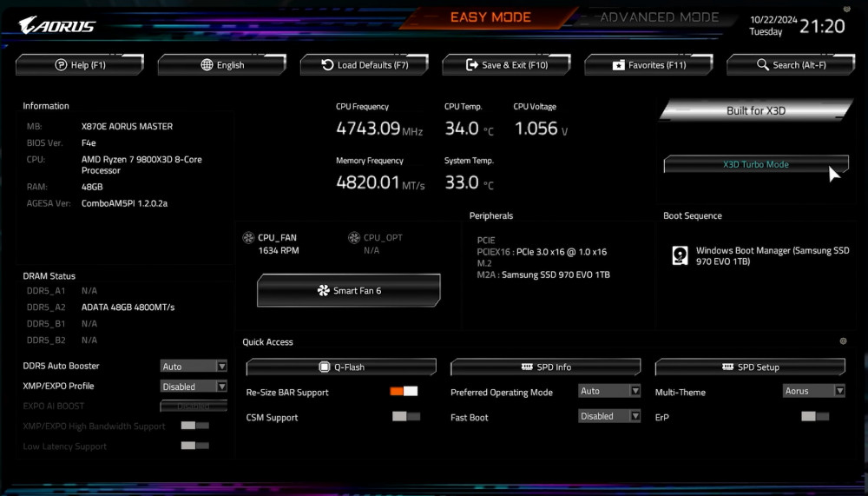The height and width of the screenshot is (496, 868).
Task: Click '1634 RPM' fan speed
Action: (279, 250)
